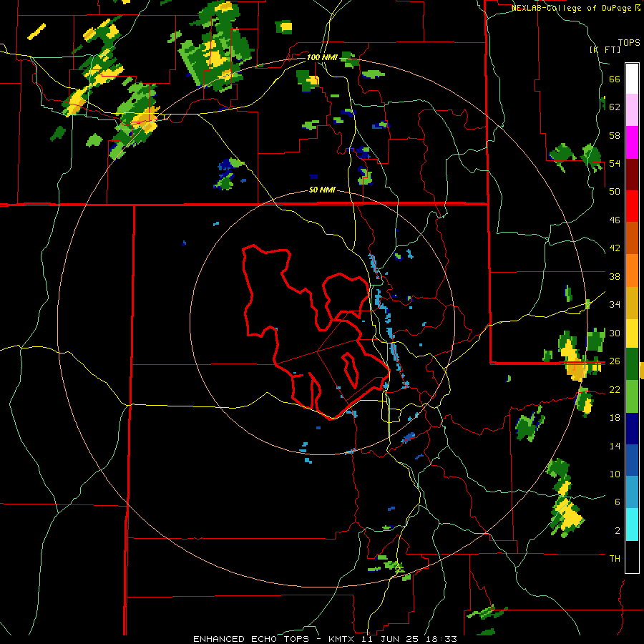Click the light pink legend swatch

point(632,110)
